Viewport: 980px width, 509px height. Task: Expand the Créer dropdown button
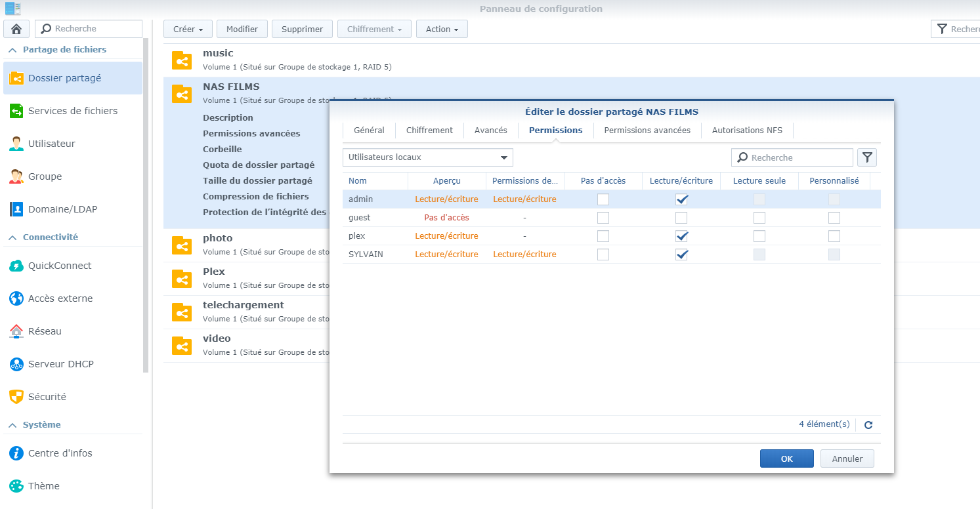click(x=188, y=29)
